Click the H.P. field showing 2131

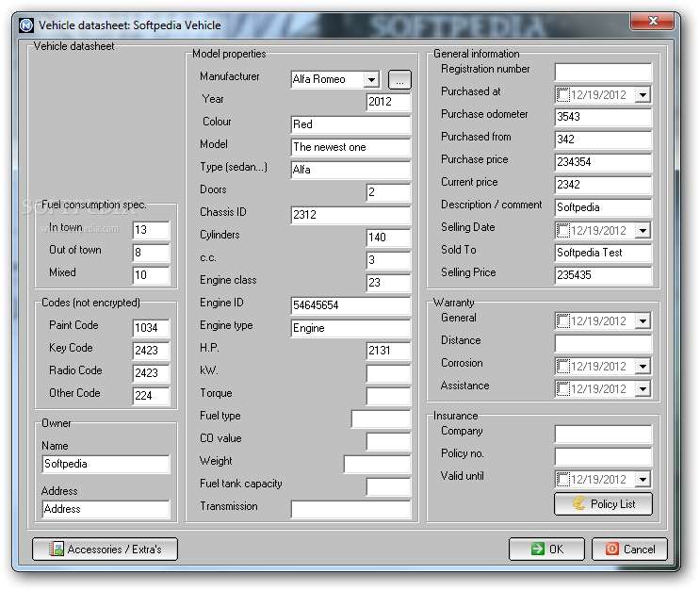tap(388, 351)
